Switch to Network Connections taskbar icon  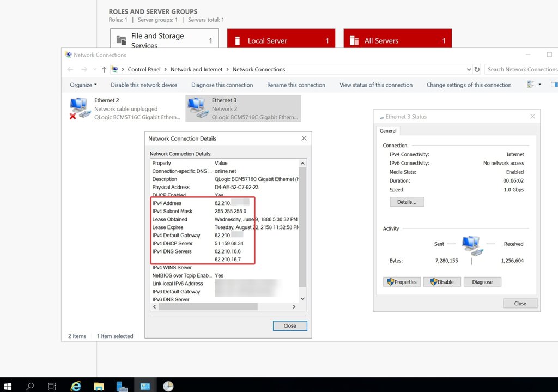[145, 386]
